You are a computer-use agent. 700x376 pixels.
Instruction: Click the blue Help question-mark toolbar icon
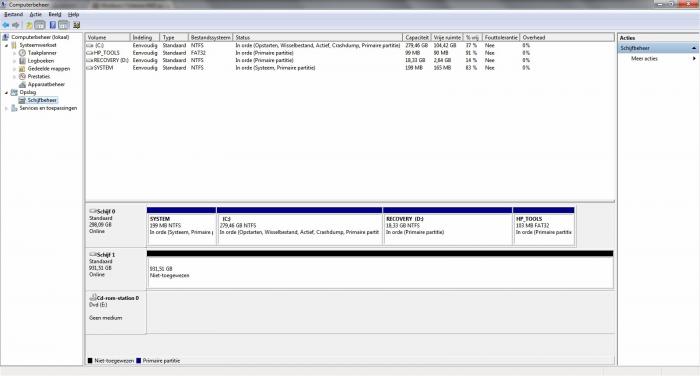53,25
